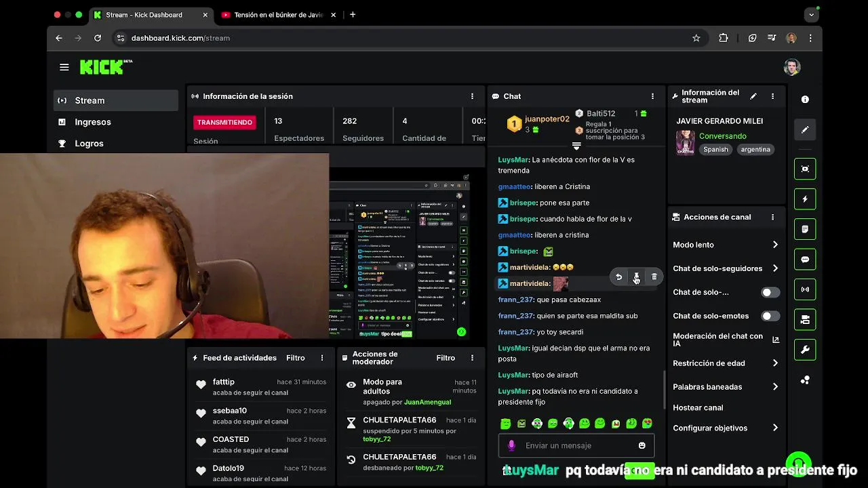Open Filtro in Acciones de moderador

pyautogui.click(x=446, y=358)
